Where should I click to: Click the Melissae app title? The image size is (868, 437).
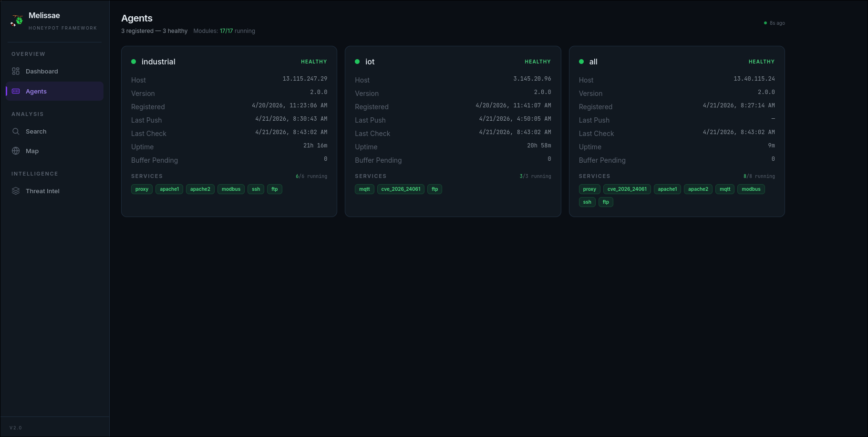click(44, 15)
